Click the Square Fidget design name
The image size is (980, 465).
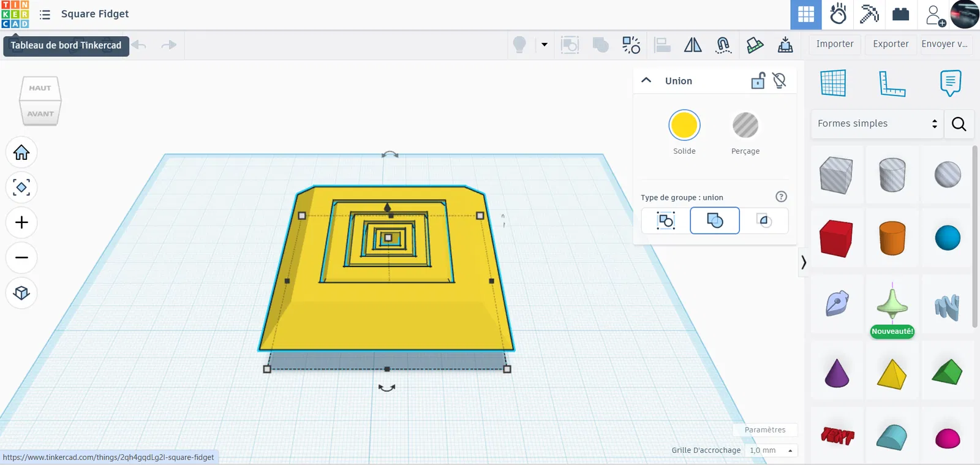click(95, 13)
